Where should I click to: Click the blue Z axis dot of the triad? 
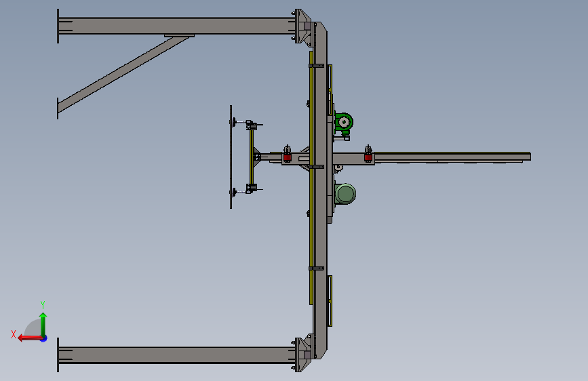44,338
